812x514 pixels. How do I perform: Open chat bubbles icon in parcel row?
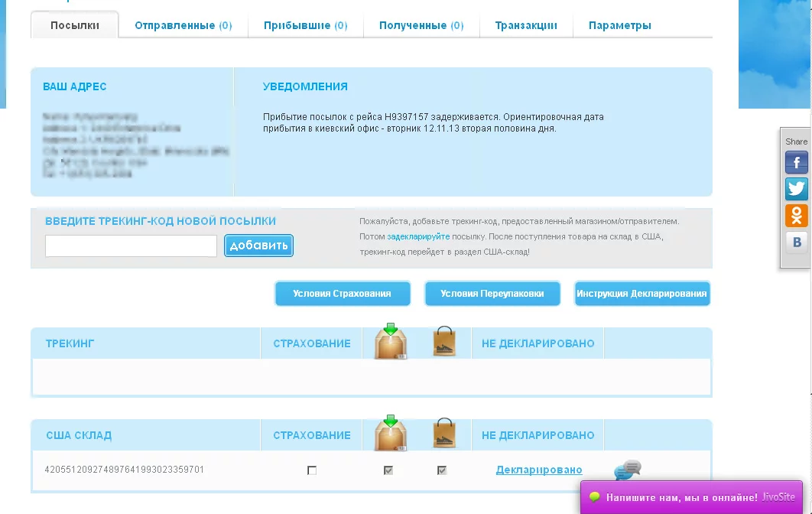(x=628, y=470)
